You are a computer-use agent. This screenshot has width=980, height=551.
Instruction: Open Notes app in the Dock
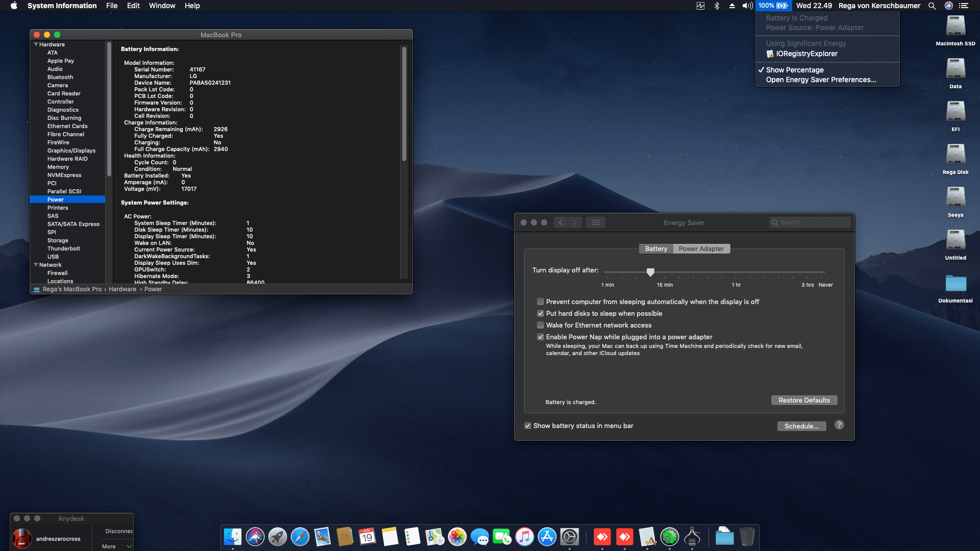[x=390, y=537]
